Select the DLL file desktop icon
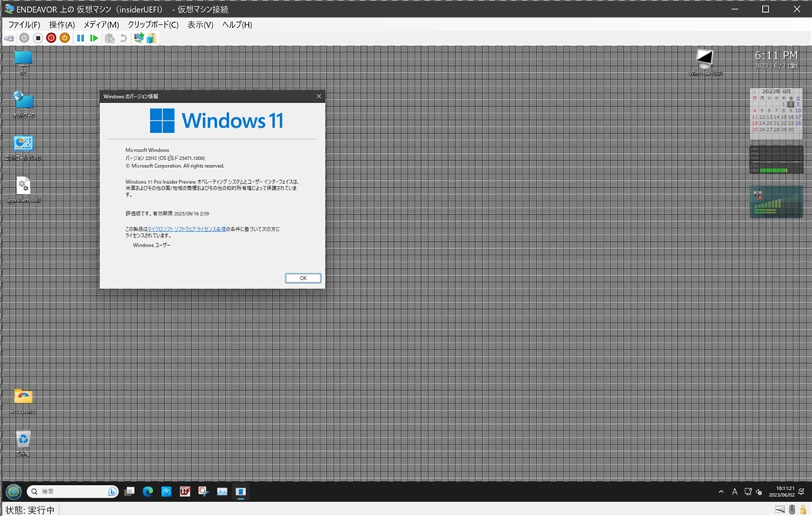 (23, 190)
